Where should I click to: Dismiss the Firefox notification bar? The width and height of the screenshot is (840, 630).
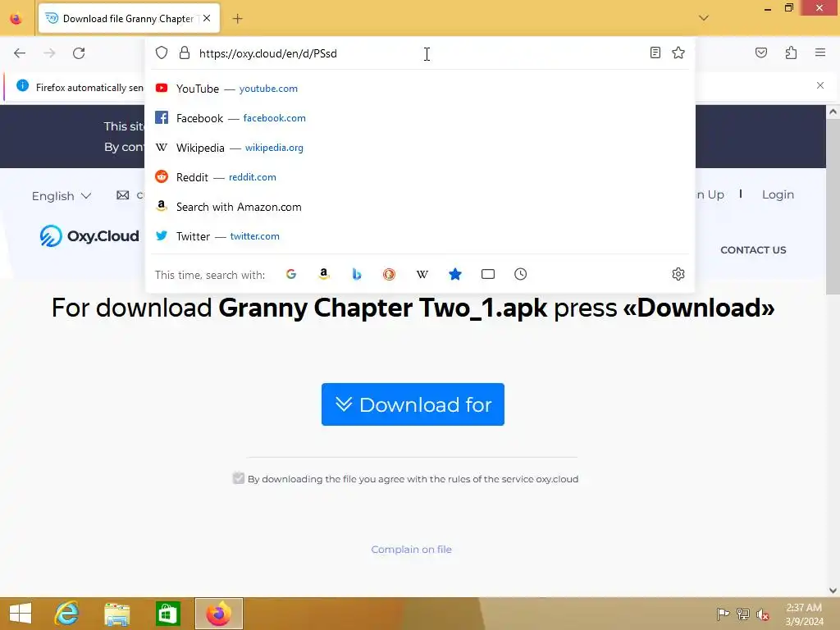coord(820,85)
